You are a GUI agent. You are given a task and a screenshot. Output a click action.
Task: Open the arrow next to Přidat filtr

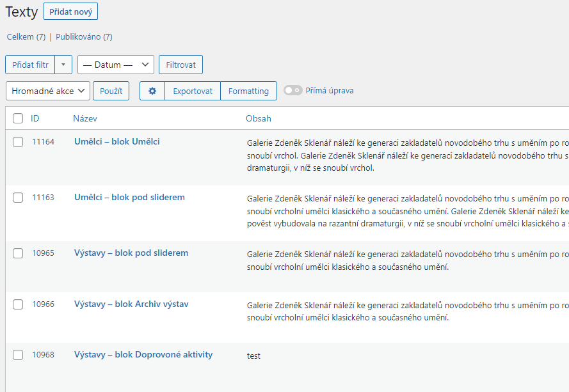click(63, 65)
